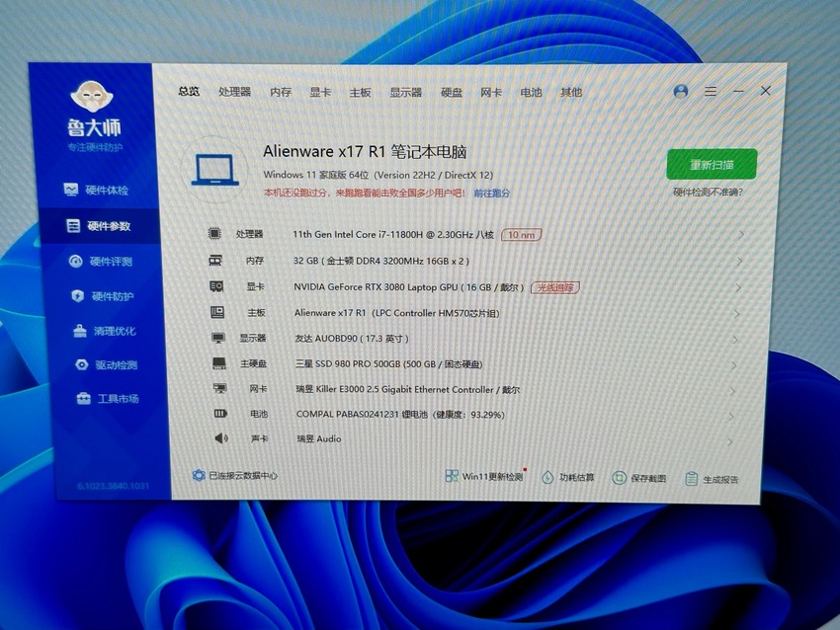
Task: Click the 10 nm process tag
Action: (521, 234)
